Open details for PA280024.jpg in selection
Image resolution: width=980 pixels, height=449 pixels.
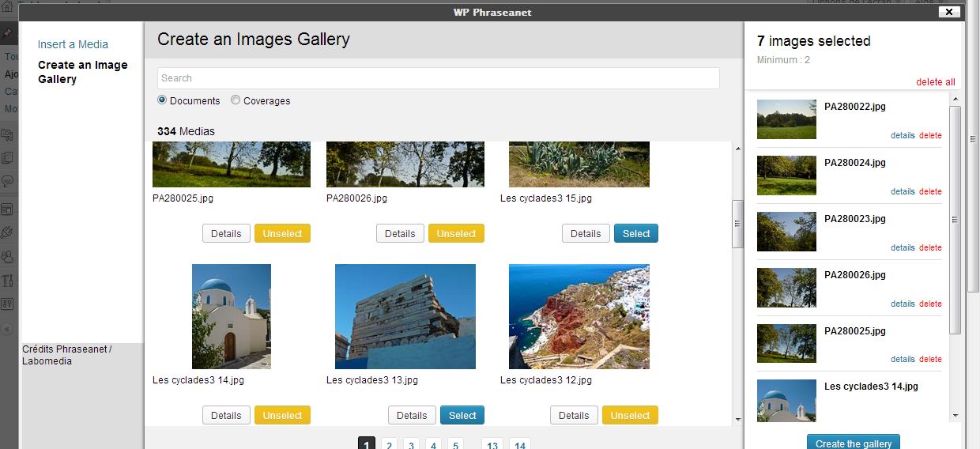(902, 191)
